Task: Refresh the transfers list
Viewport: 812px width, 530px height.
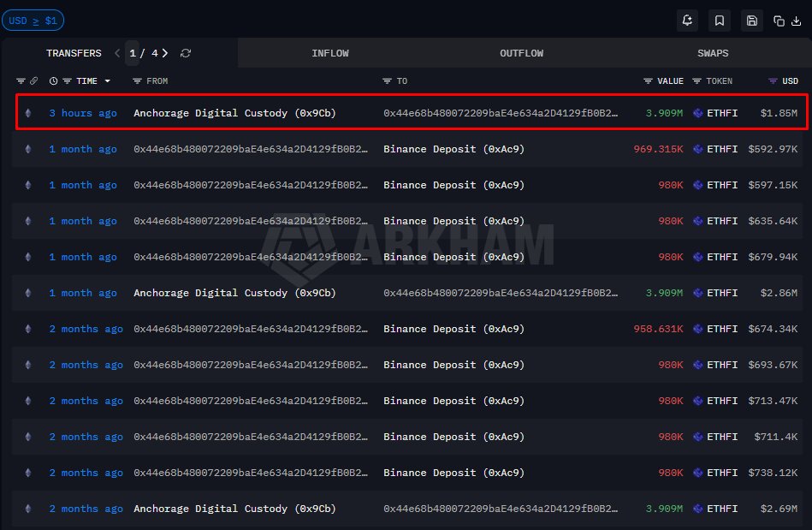Action: [x=186, y=53]
